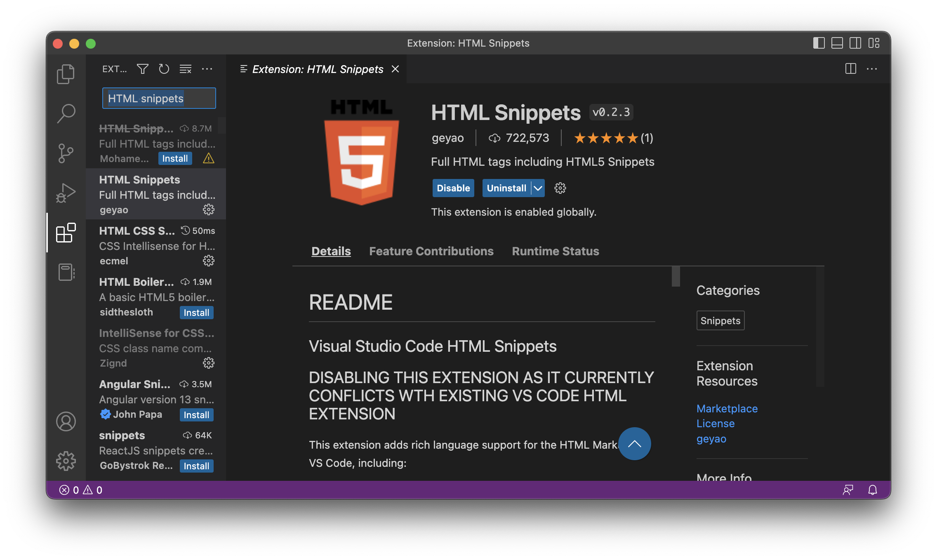Click the README scrollbar thumb
Image resolution: width=937 pixels, height=560 pixels.
point(676,276)
